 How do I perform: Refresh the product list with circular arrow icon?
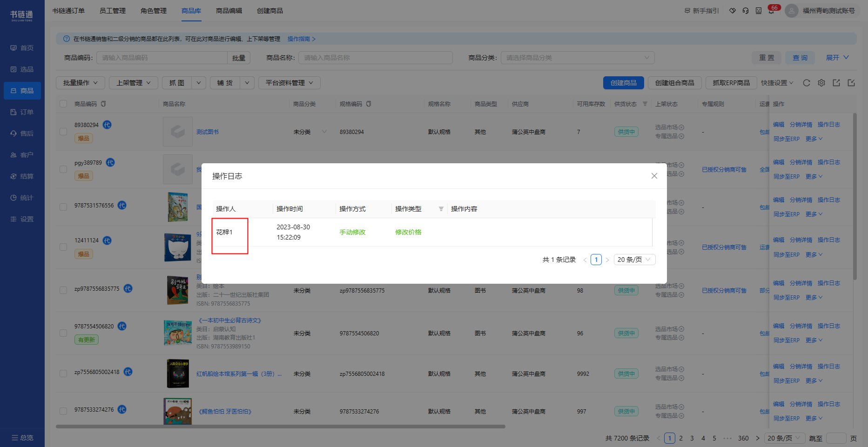click(x=807, y=83)
